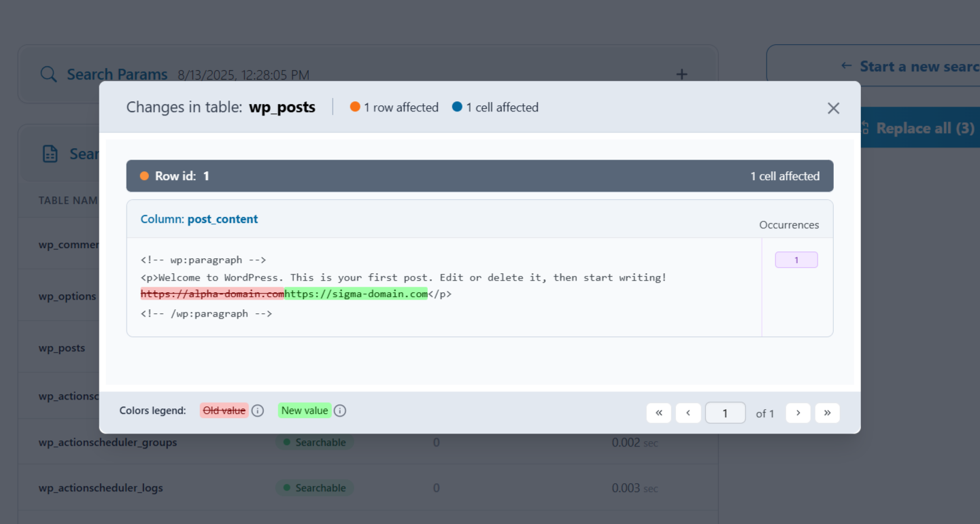Click the orange dot on Row id 1 header
Image resolution: width=980 pixels, height=524 pixels.
(x=145, y=175)
